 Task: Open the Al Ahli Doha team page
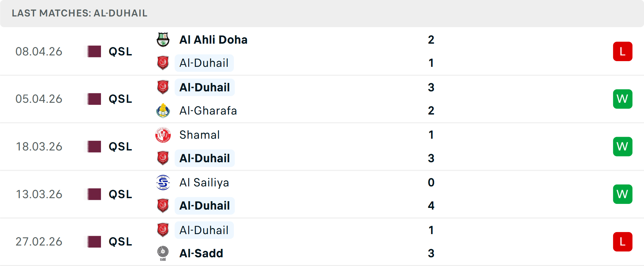pos(213,39)
